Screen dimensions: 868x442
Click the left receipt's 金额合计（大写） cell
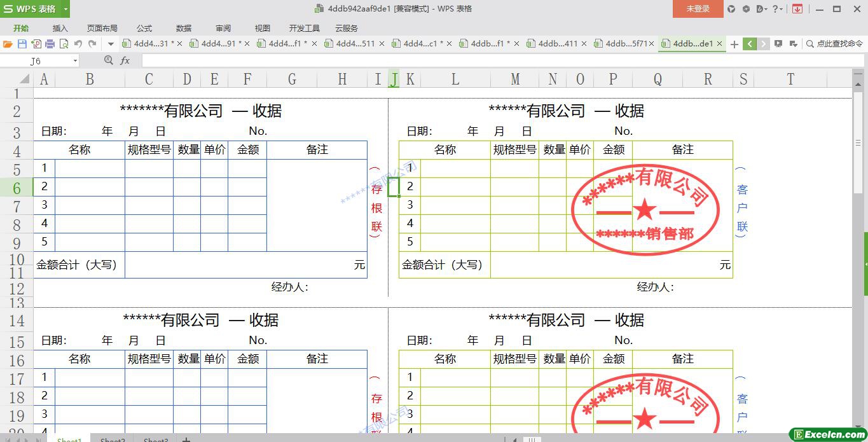point(79,265)
